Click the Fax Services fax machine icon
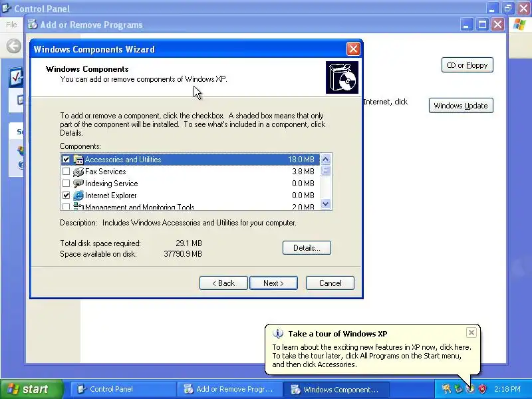The height and width of the screenshot is (399, 532). coord(78,172)
